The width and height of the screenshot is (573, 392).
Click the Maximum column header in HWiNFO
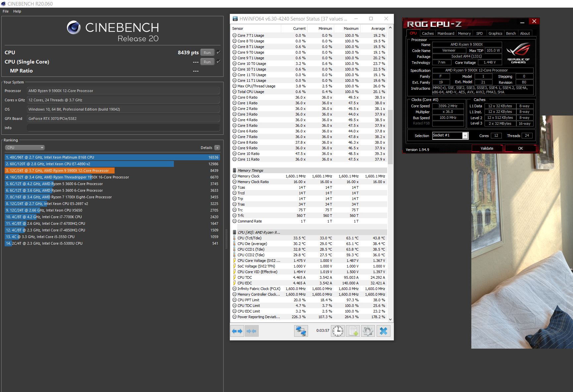tap(347, 28)
